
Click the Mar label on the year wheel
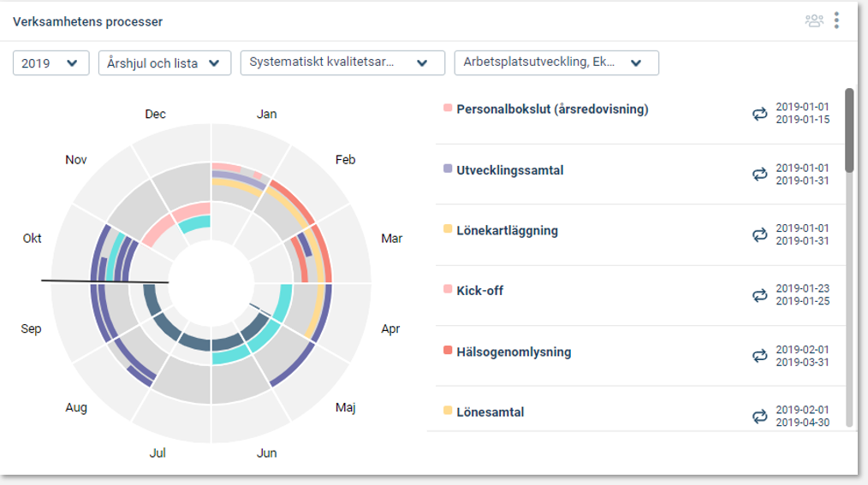tap(391, 239)
